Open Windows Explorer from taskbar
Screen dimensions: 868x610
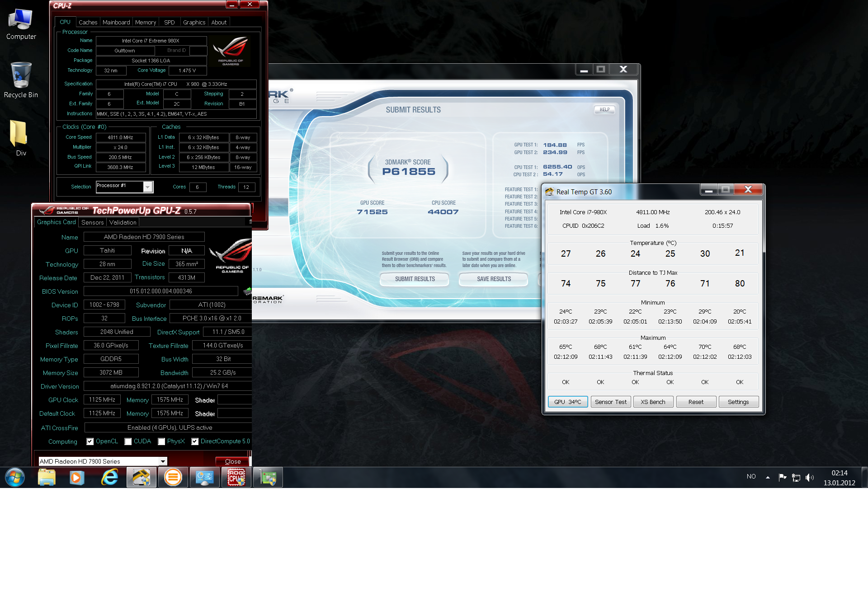(47, 477)
